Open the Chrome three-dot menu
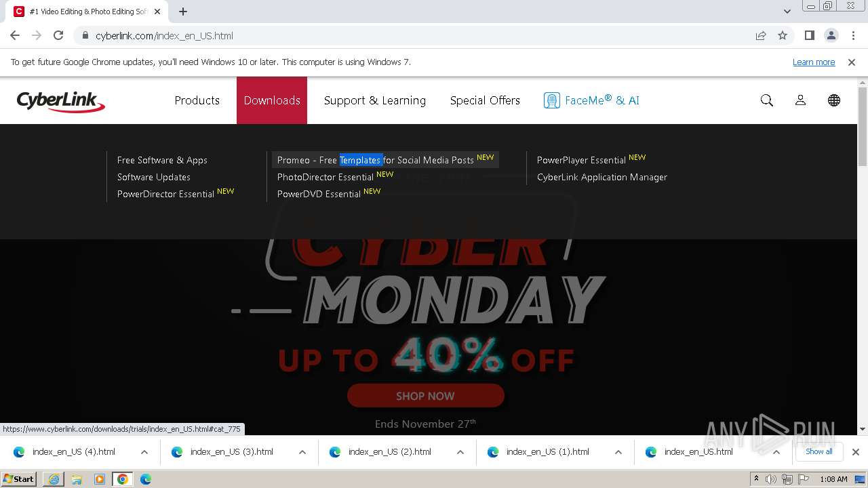868x488 pixels. point(853,35)
